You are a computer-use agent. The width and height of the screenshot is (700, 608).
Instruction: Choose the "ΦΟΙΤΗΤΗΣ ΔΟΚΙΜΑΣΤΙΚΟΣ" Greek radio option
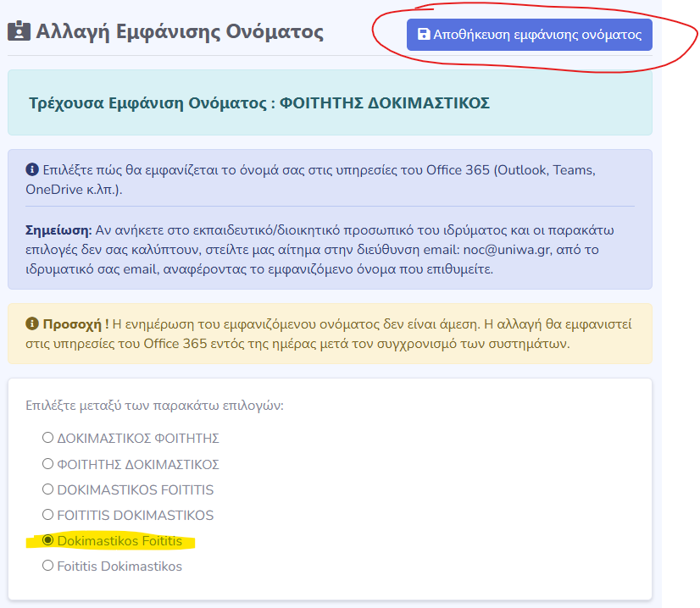click(x=48, y=464)
